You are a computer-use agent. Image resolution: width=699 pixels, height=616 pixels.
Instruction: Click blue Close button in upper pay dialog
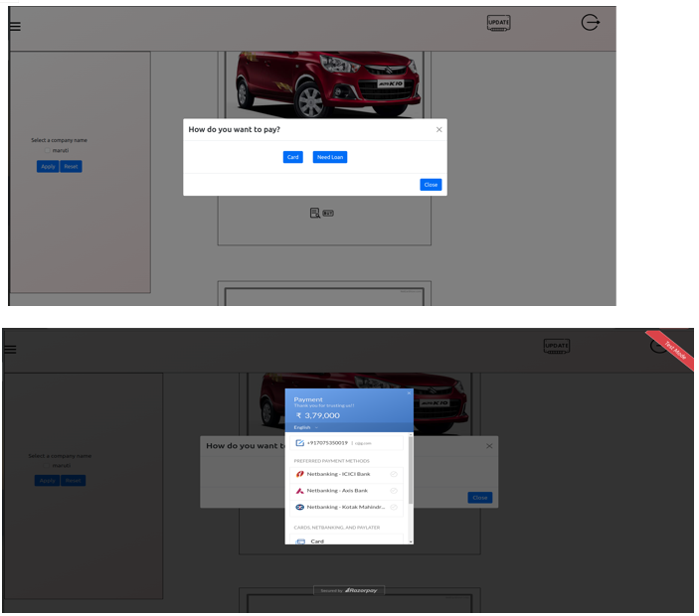coord(431,185)
